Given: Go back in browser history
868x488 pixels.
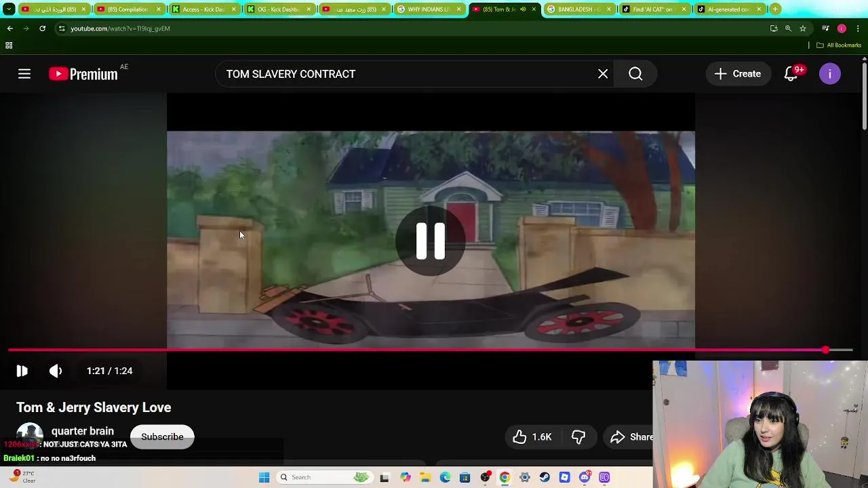Looking at the screenshot, I should [10, 28].
